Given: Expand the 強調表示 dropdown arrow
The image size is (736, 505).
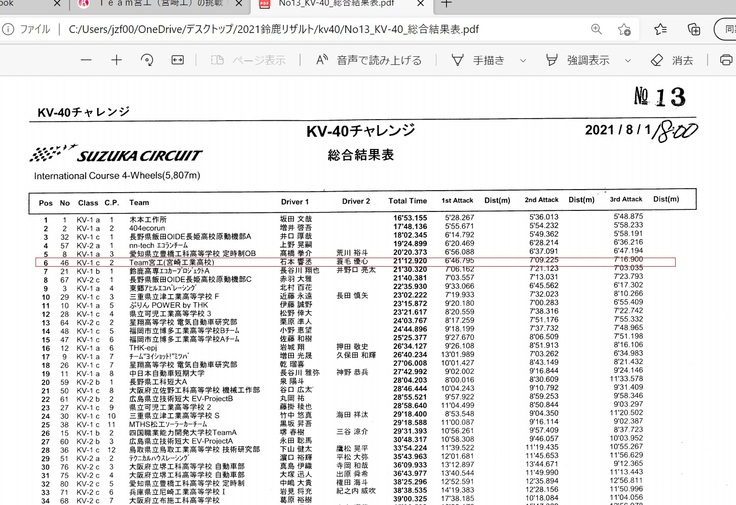Looking at the screenshot, I should [x=626, y=60].
